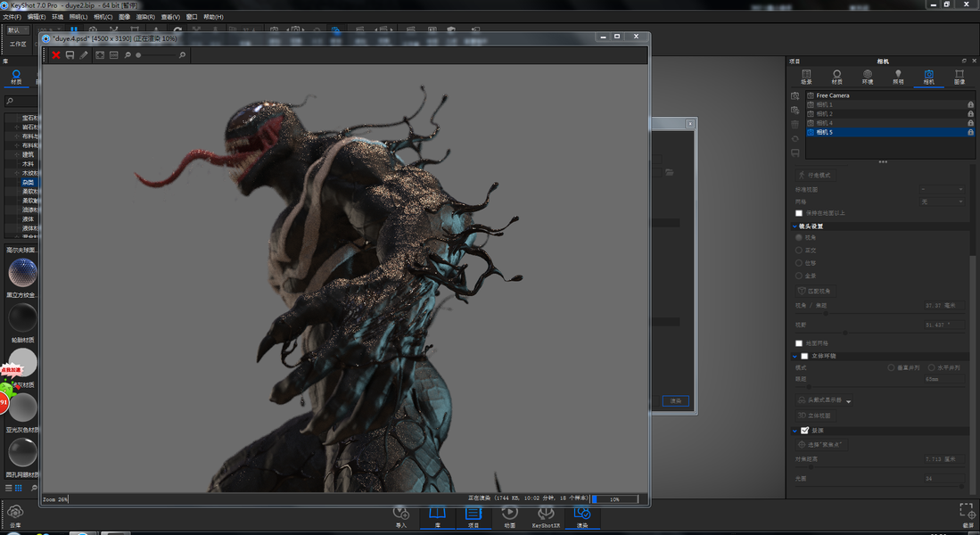Viewport: 980px width, 535px height.
Task: Click the 动画 (Animation) icon in bottom toolbar
Action: tap(509, 514)
